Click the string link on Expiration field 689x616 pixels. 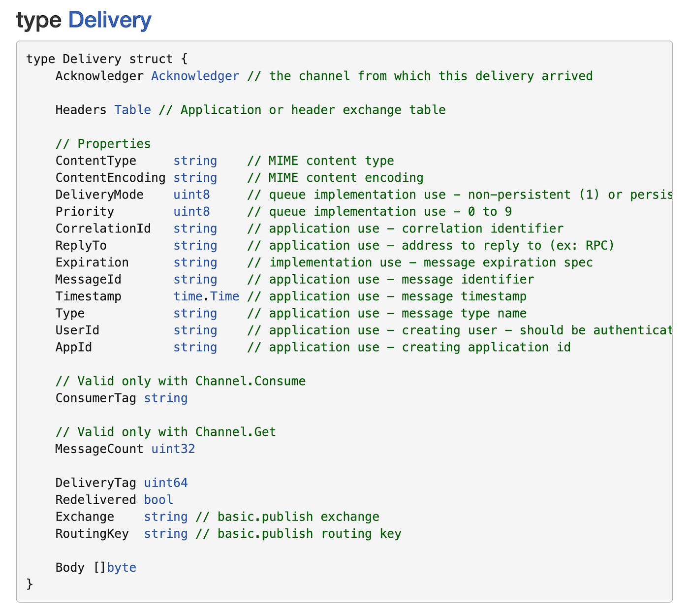[x=195, y=262]
